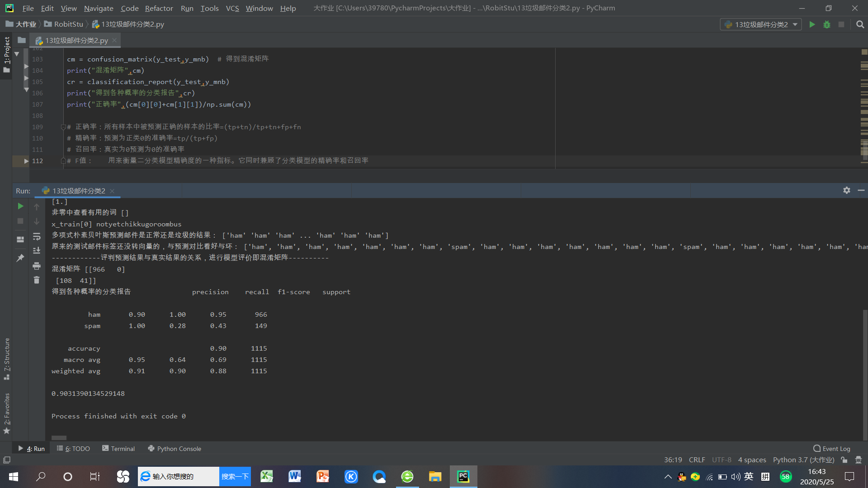Click the Debug bug icon in the toolbar
This screenshot has height=488, width=868.
click(x=826, y=24)
